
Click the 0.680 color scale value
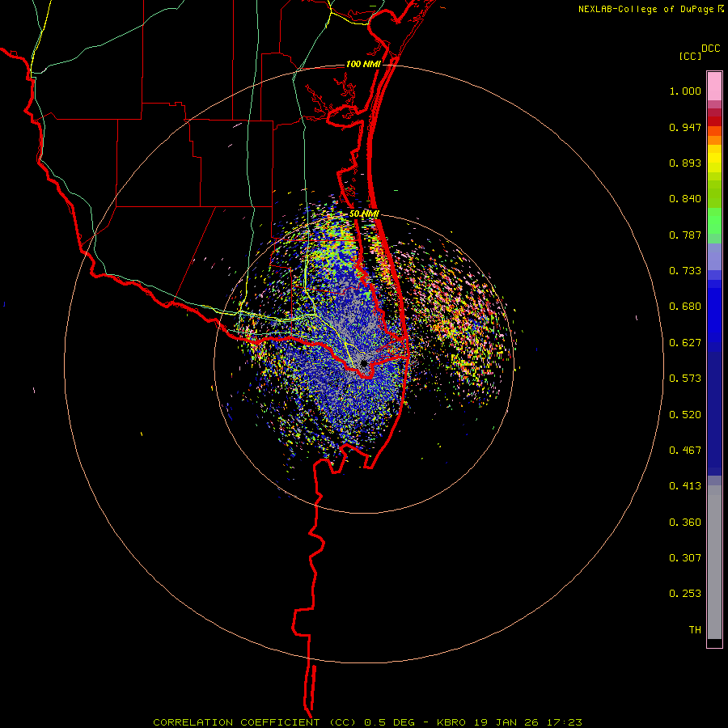click(x=685, y=307)
